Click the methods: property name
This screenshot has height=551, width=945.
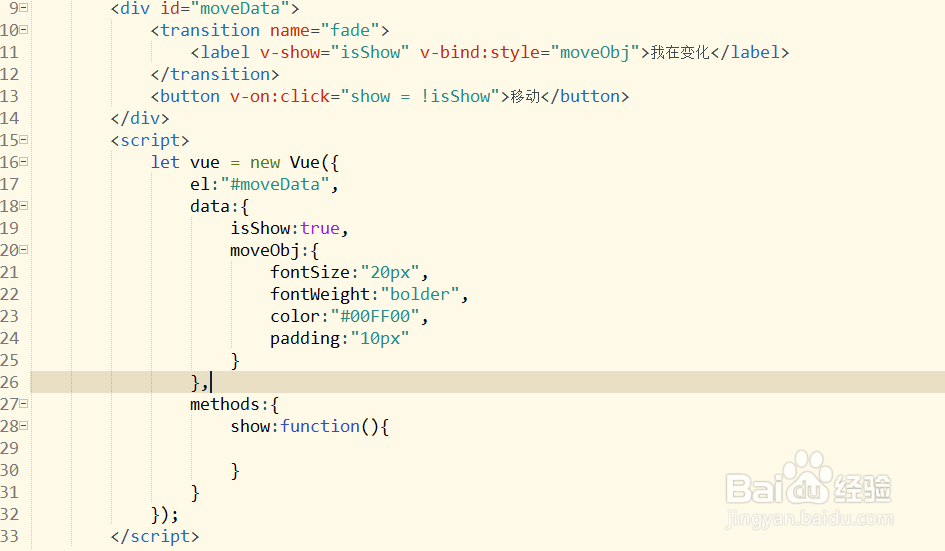click(225, 405)
